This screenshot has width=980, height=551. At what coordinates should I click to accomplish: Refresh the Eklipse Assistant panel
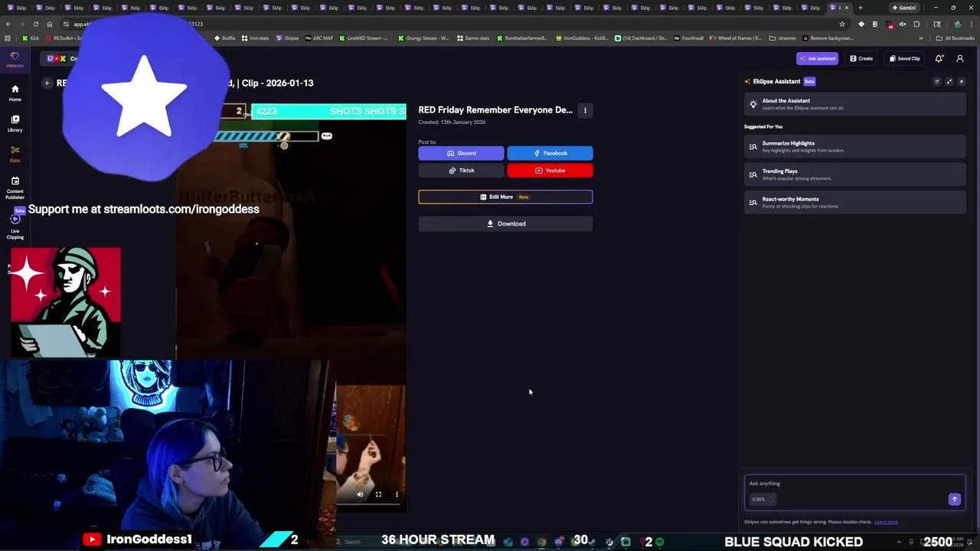[936, 81]
